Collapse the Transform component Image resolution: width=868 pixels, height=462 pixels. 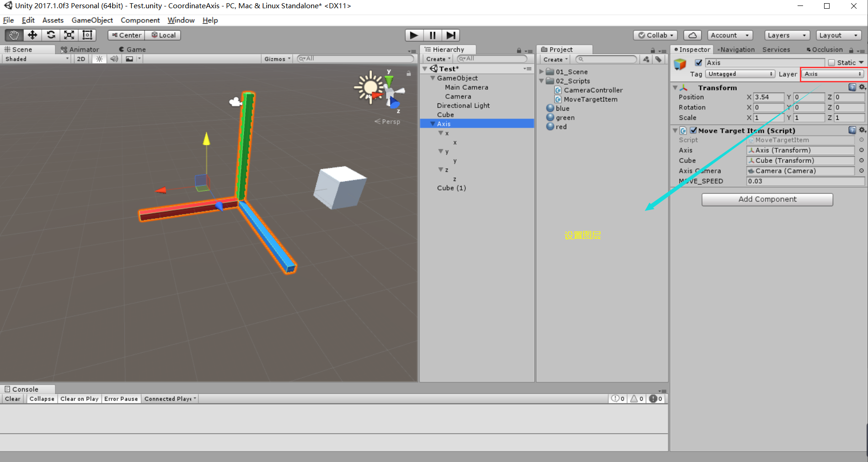[x=675, y=87]
